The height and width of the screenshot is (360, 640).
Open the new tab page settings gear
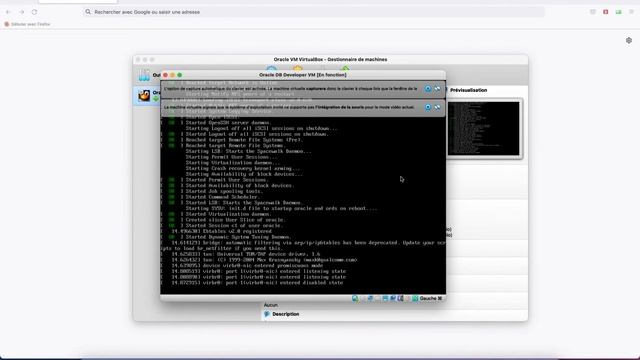[x=629, y=40]
